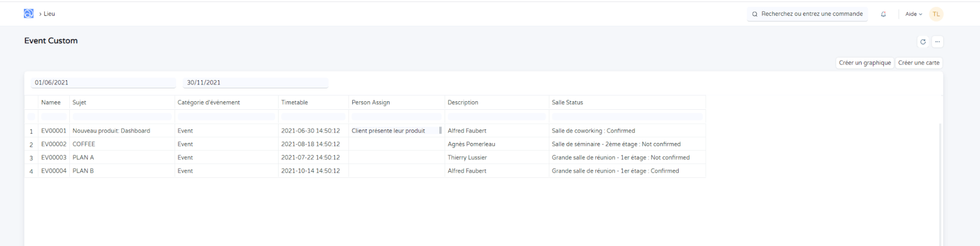
Task: Click the Timetable column header
Action: click(295, 102)
